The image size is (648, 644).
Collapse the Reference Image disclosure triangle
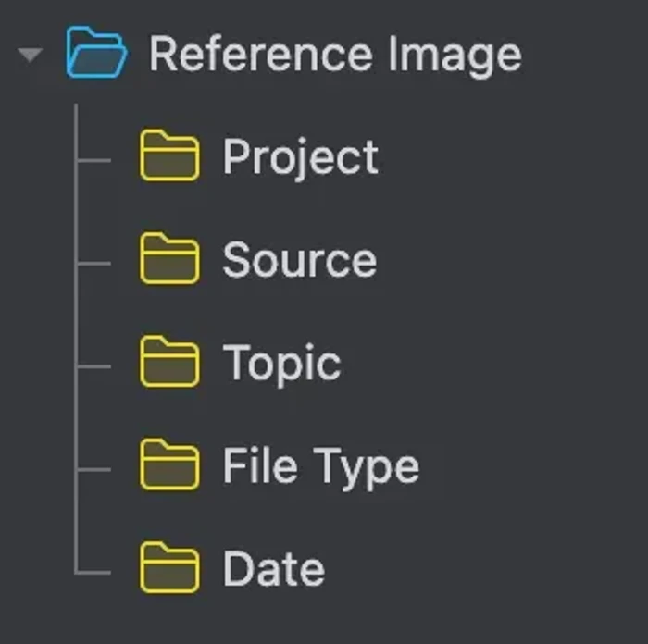[x=31, y=56]
